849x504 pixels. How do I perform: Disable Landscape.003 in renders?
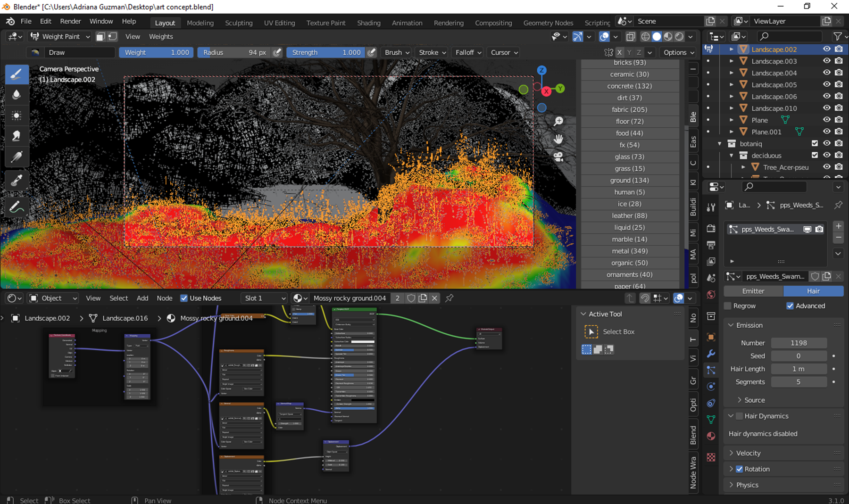[x=839, y=61]
